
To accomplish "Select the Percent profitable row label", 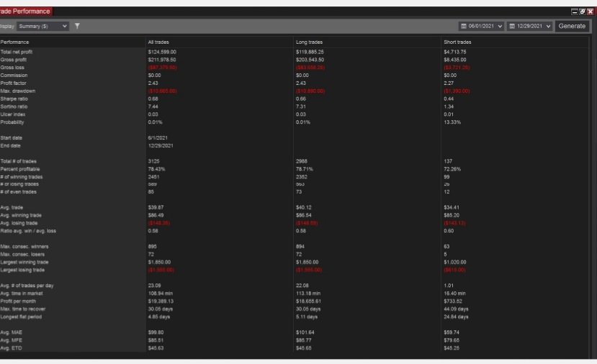I will tap(19, 169).
